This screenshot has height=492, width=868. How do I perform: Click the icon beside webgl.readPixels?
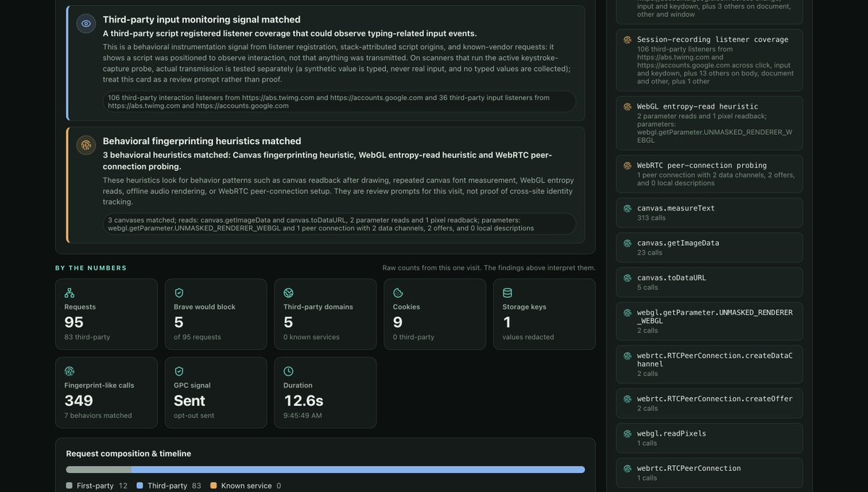[627, 434]
